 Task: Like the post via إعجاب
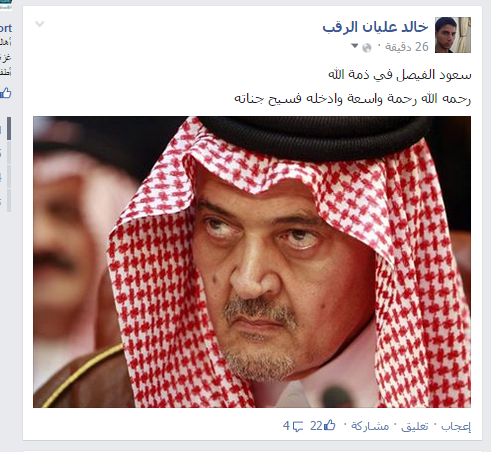456,426
